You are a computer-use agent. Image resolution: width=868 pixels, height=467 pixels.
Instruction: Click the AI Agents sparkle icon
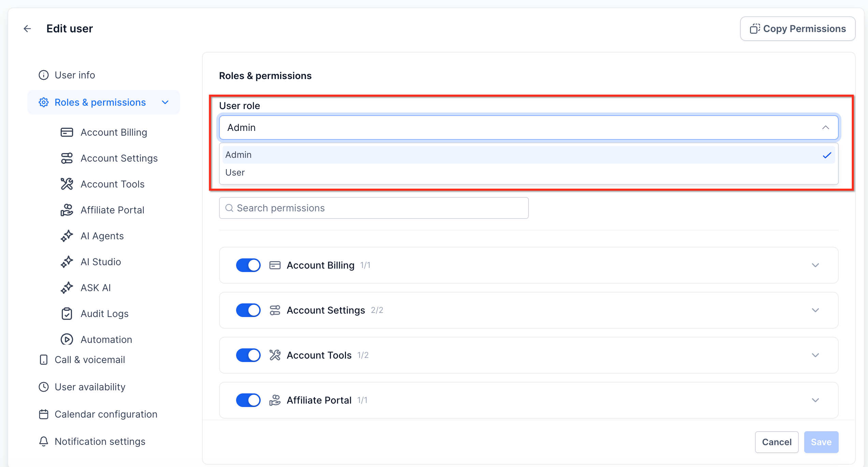tap(67, 236)
